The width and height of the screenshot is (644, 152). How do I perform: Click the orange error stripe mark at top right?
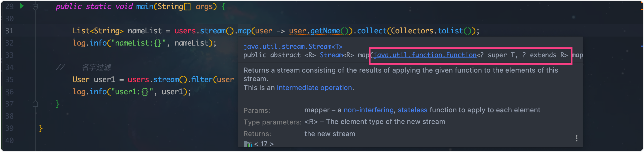point(642,10)
